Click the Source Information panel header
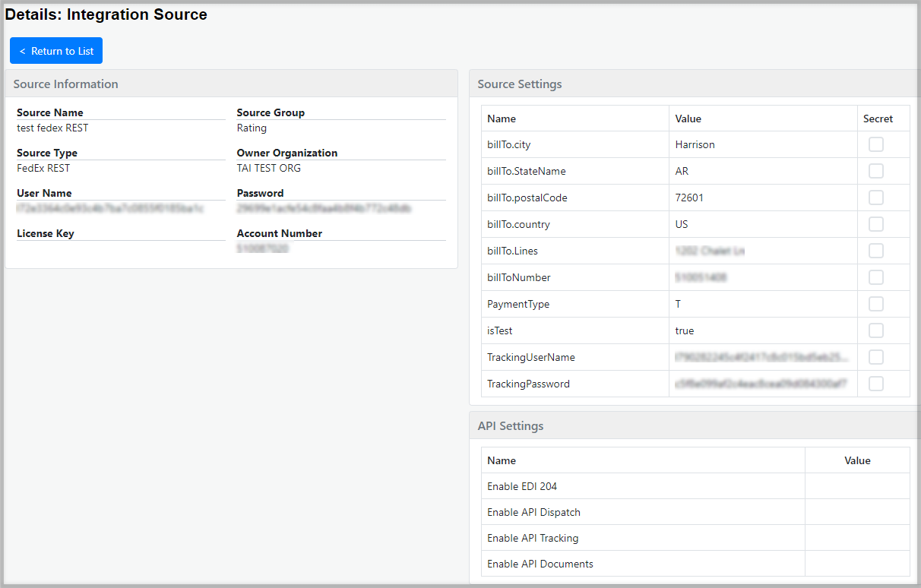 (67, 84)
